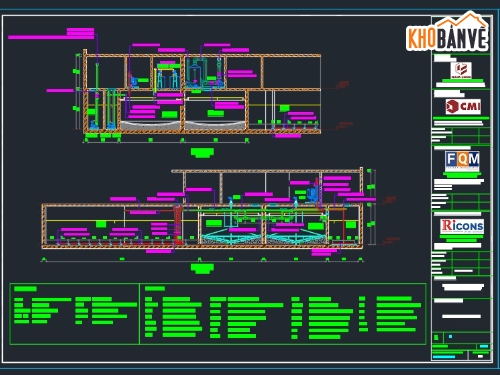Select the blue pump in lower section's upper room

312,194
